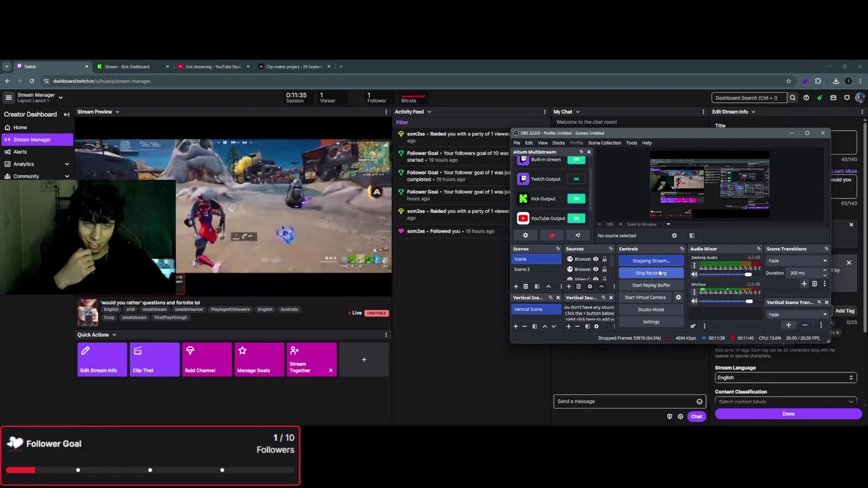This screenshot has width=868, height=488.
Task: Focus the Dashboard Search input field
Action: click(x=748, y=98)
